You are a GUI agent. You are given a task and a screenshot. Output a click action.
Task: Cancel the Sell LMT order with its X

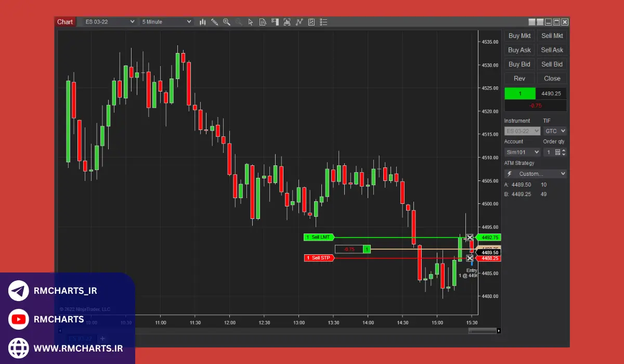click(x=470, y=237)
